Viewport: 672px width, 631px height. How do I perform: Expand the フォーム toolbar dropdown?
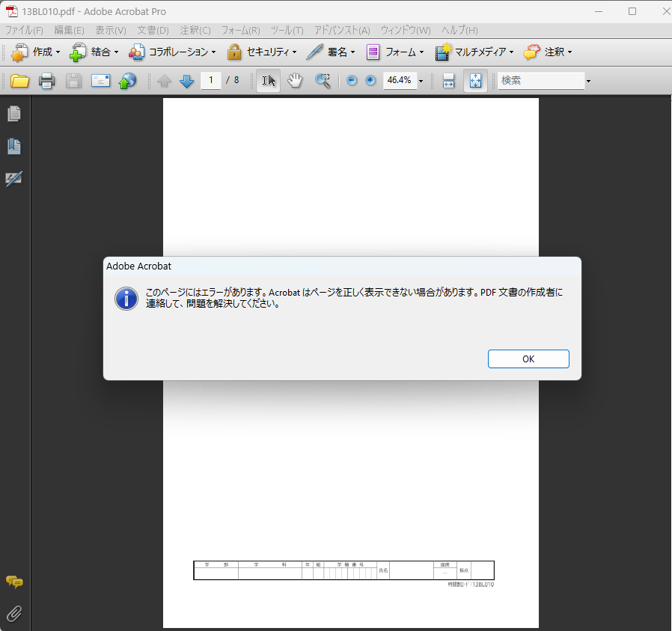(422, 52)
